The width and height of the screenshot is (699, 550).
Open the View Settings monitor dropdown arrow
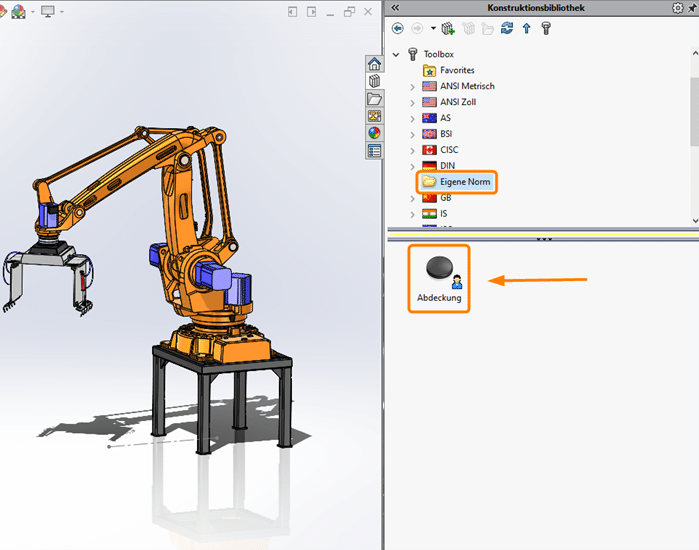[62, 12]
